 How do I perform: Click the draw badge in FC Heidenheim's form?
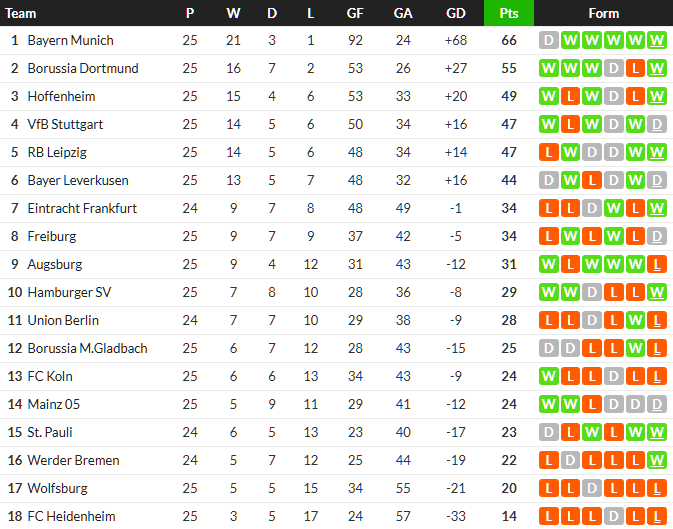click(x=613, y=517)
